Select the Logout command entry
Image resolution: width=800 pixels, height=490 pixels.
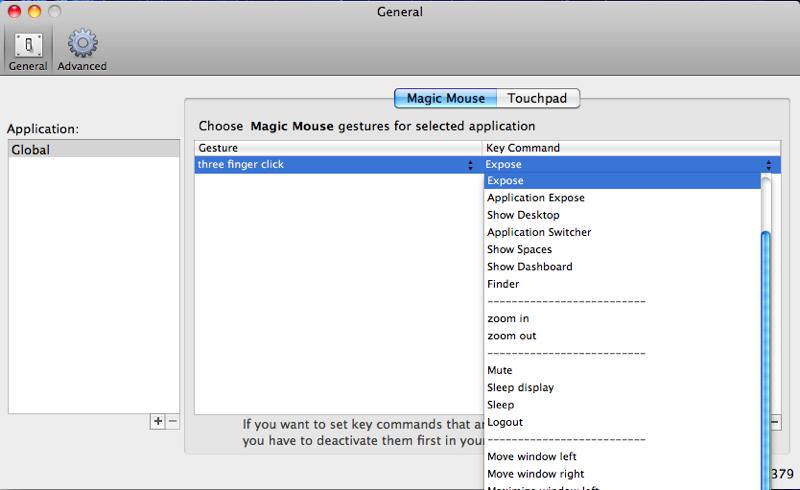pyautogui.click(x=622, y=423)
